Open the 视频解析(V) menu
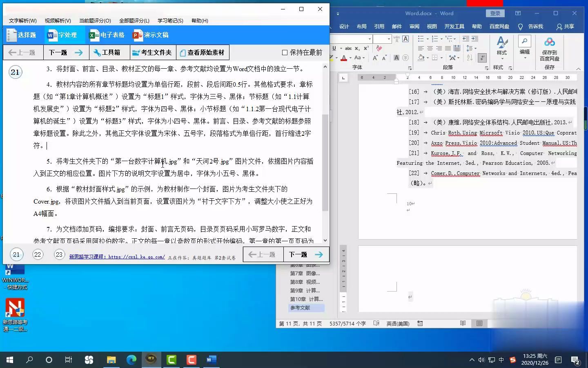Viewport: 588px width, 368px height. 58,20
